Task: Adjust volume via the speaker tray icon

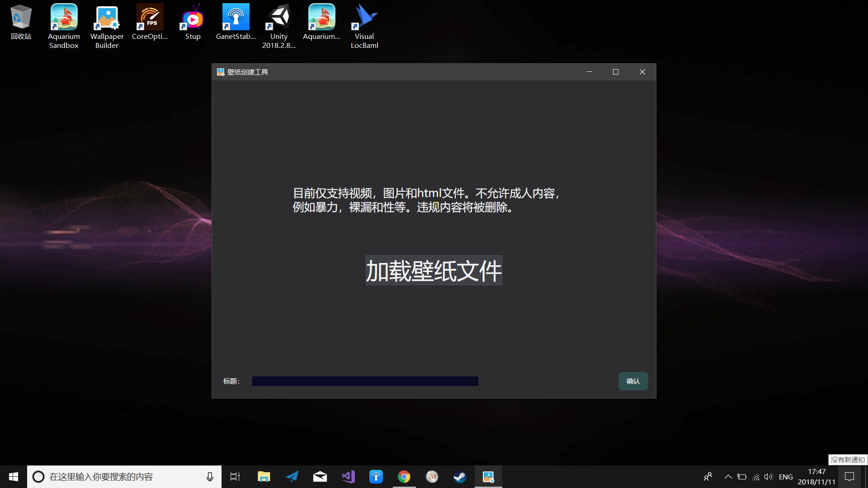Action: click(x=769, y=476)
